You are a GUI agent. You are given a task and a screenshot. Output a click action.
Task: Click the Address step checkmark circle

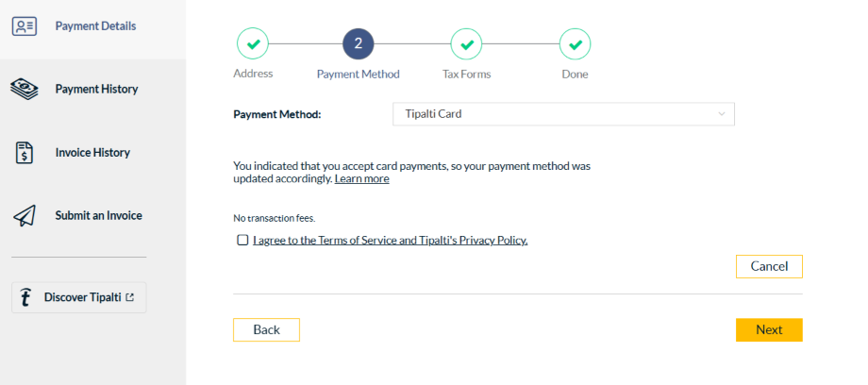(252, 43)
